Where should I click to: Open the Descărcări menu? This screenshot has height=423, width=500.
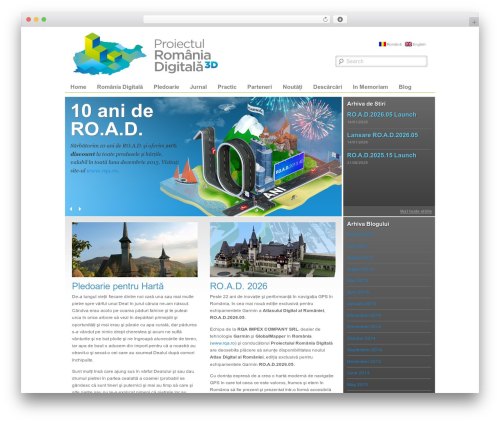click(327, 87)
